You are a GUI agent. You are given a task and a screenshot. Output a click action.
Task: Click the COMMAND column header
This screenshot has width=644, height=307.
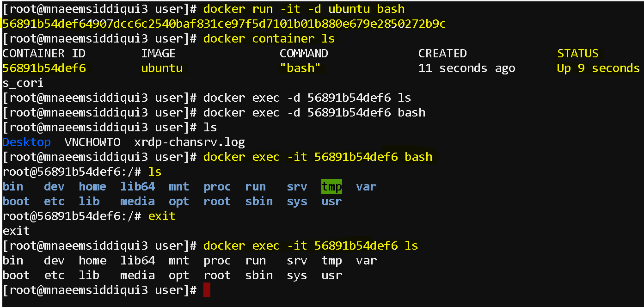[x=304, y=53]
